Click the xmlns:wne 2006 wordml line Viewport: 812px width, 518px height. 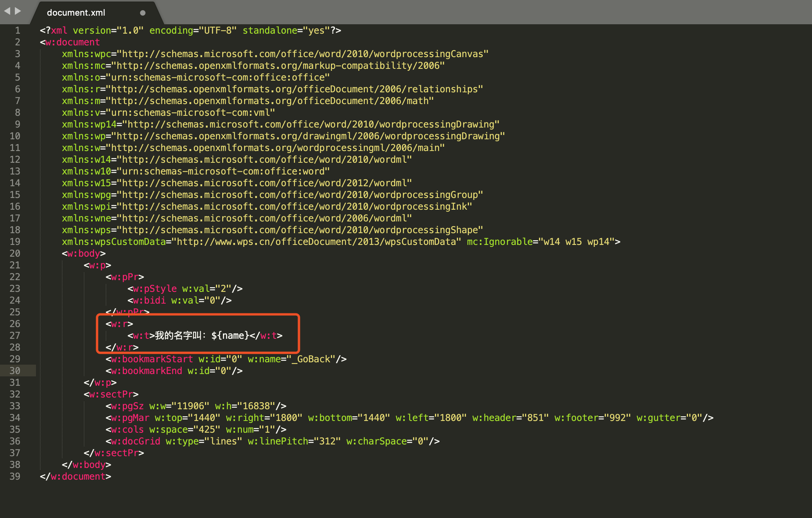[x=237, y=218]
